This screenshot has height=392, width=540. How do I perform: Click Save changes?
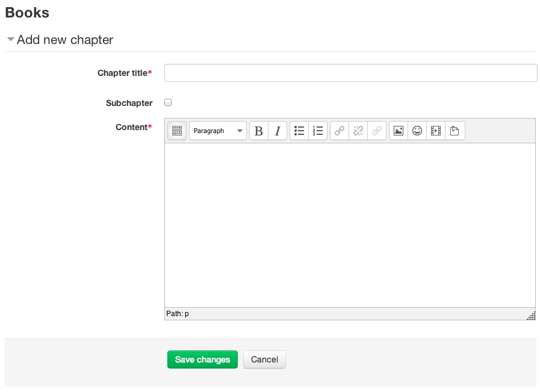point(202,359)
